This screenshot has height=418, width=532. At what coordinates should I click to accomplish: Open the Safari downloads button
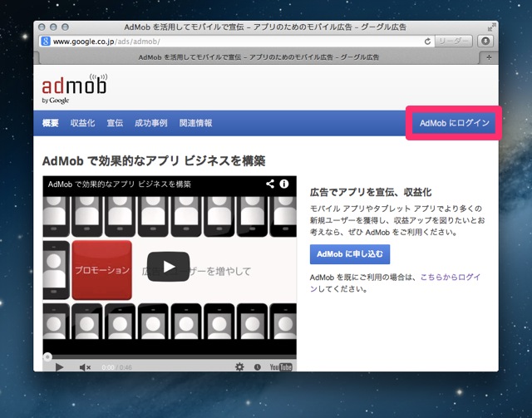(485, 42)
